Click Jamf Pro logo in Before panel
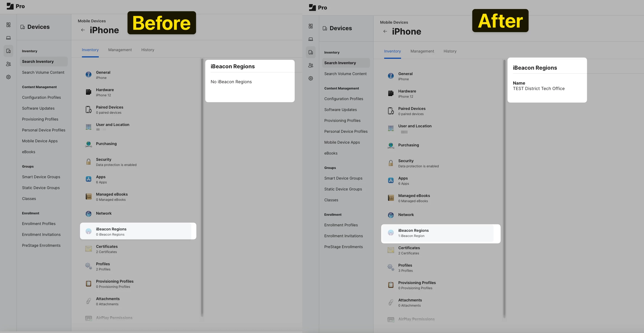 tap(16, 6)
